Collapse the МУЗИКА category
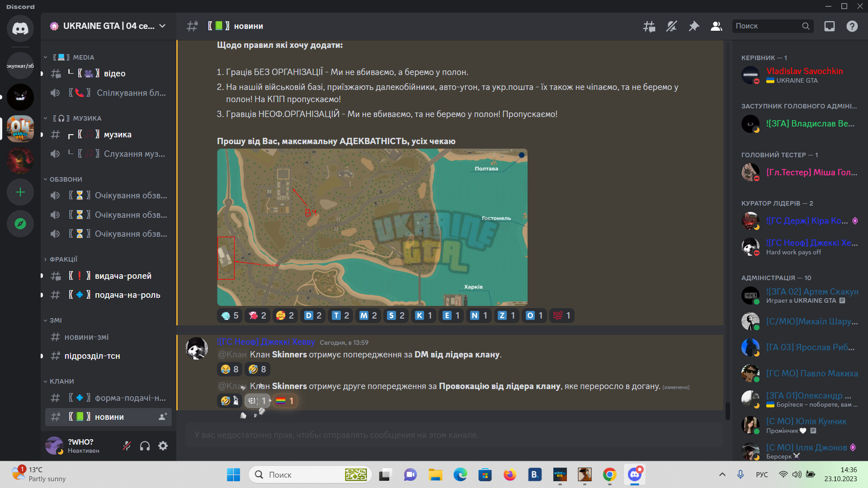 pos(72,118)
